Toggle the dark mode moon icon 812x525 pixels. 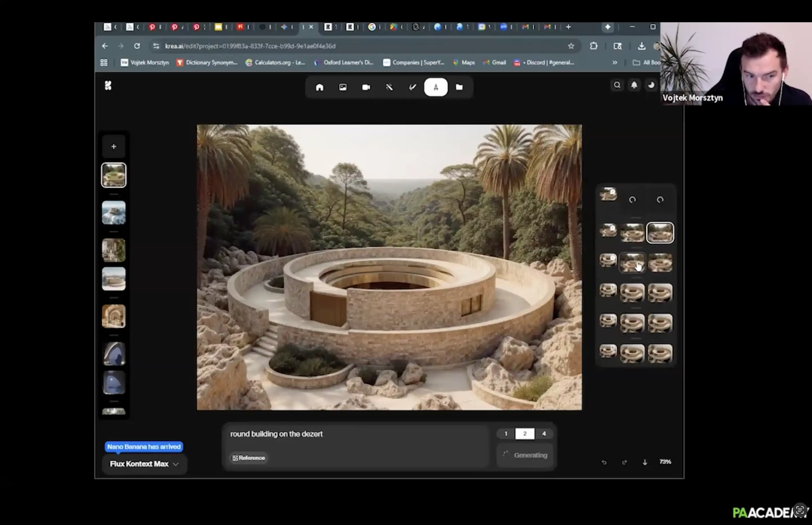651,85
